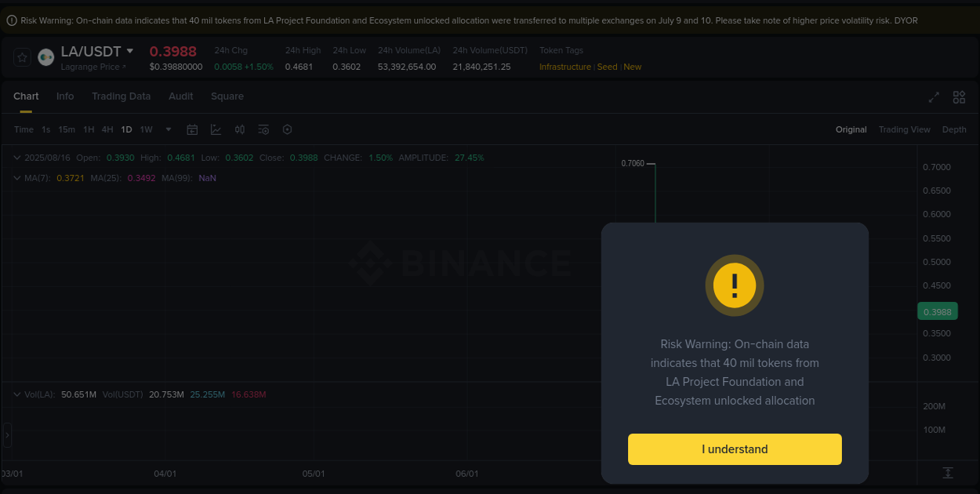980x494 pixels.
Task: Enter fullscreen chart mode via diagonal arrows icon
Action: (x=933, y=97)
